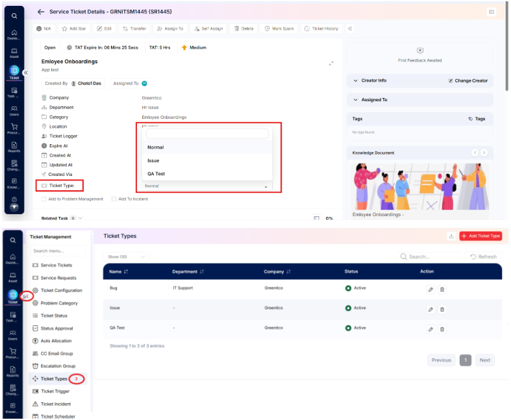Delete the Issue ticket type
The height and width of the screenshot is (420, 511).
pos(442,309)
